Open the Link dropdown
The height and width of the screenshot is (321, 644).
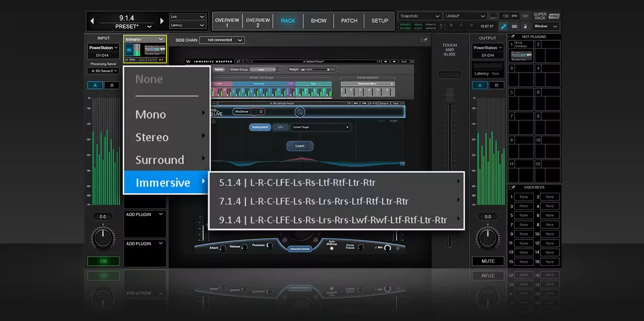click(x=188, y=17)
